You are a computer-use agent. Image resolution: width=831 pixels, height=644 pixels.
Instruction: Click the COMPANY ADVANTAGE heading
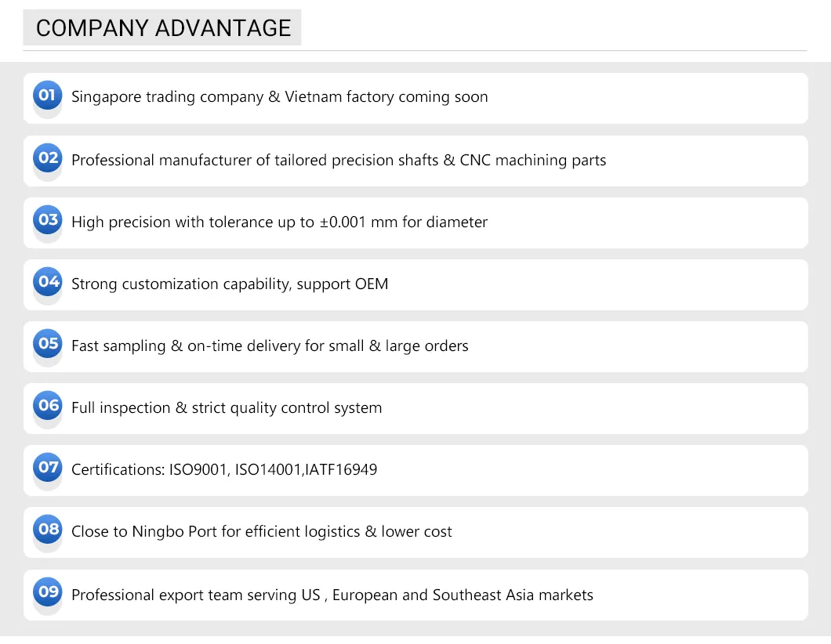tap(163, 28)
